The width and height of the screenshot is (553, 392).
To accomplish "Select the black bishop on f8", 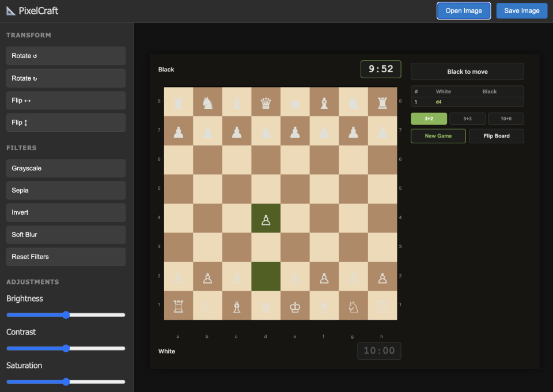I will [324, 102].
